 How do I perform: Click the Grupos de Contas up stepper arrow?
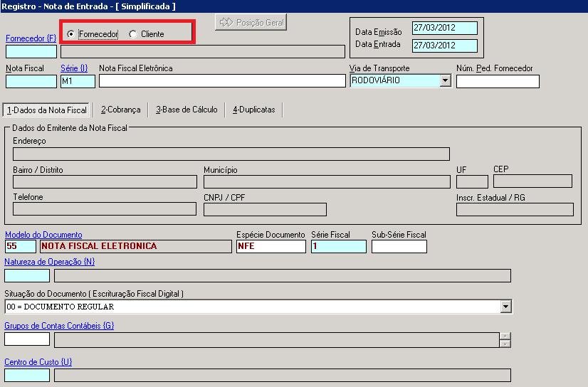click(x=505, y=336)
